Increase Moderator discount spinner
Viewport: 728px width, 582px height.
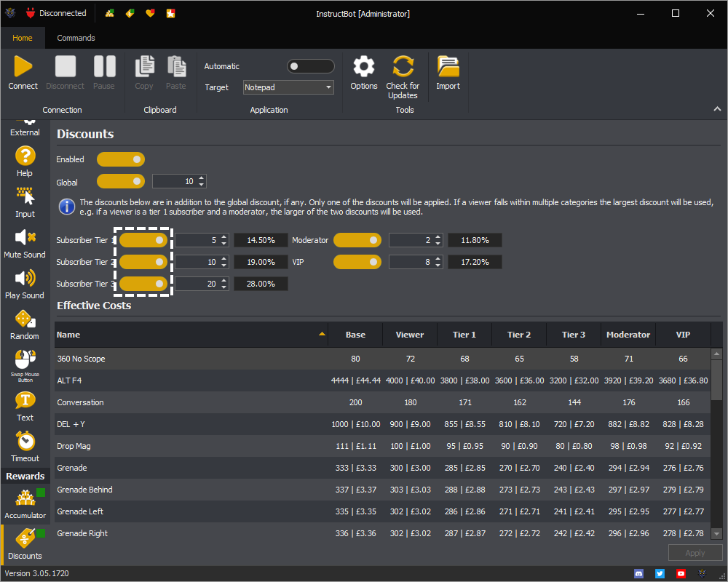(x=438, y=236)
